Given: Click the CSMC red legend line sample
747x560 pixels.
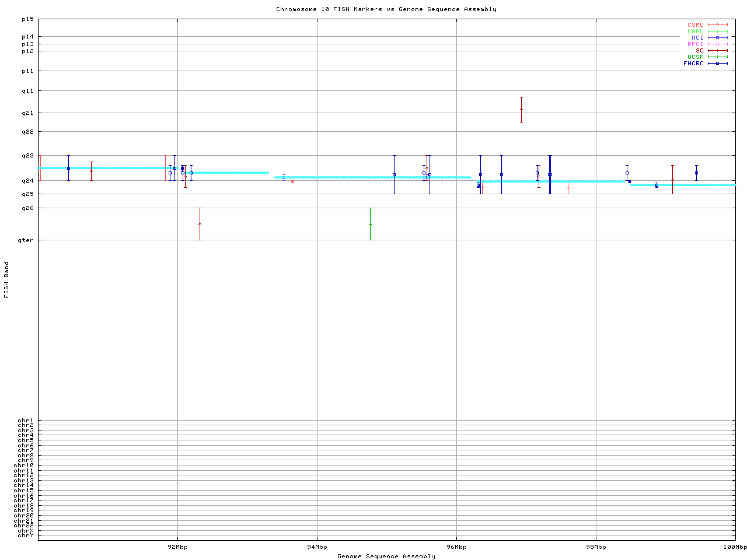Looking at the screenshot, I should [x=717, y=25].
